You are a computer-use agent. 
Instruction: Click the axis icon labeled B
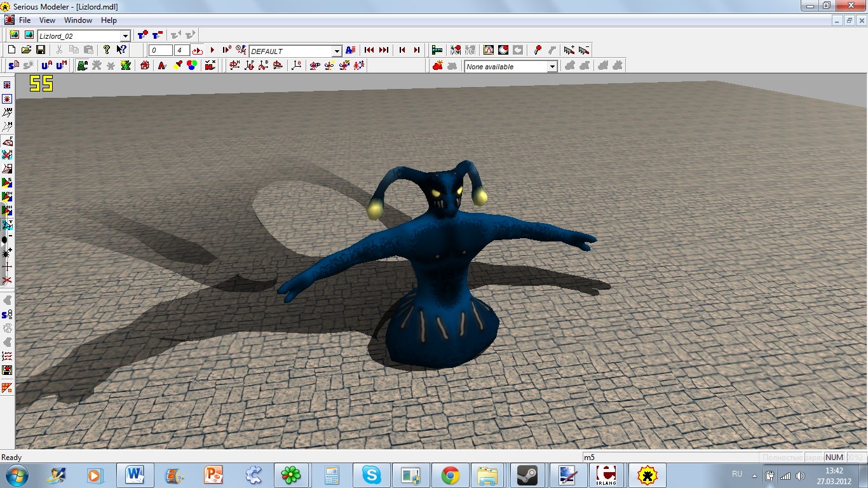[x=264, y=65]
